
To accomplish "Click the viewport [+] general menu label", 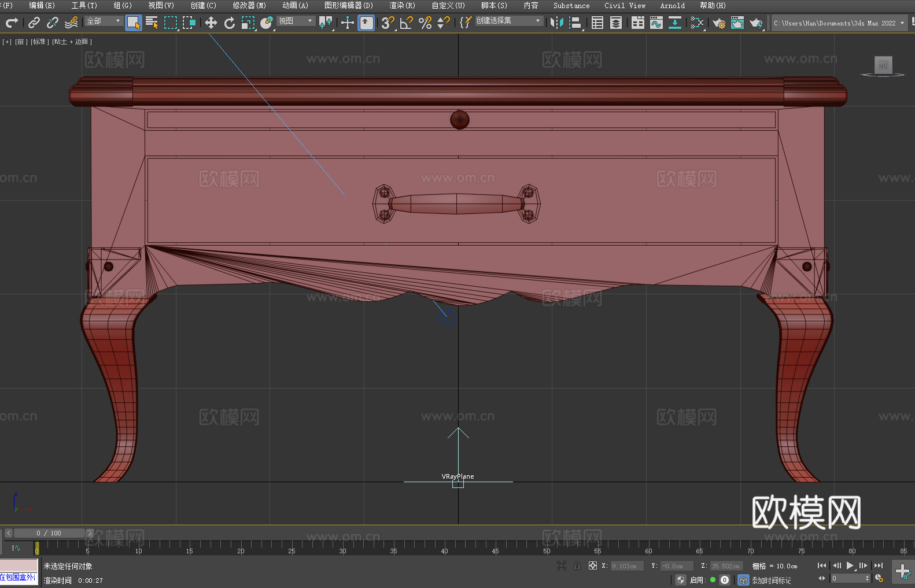I will click(7, 42).
